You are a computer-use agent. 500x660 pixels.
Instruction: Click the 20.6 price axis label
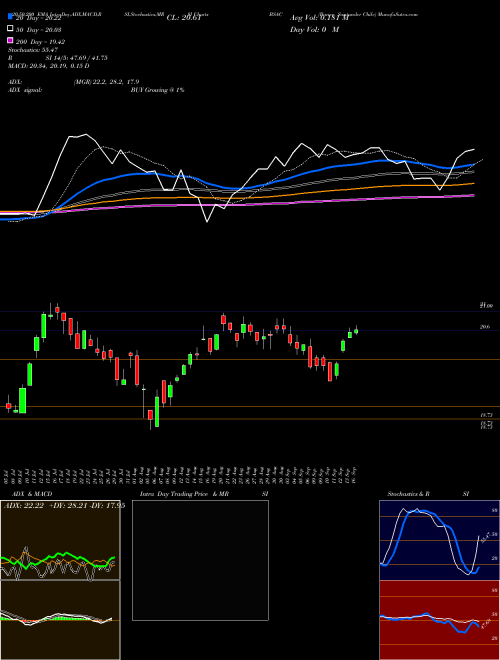(x=485, y=327)
